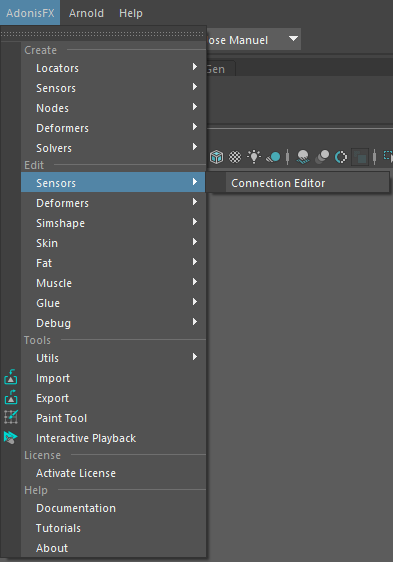Open the workspace dropdown showing Manuel
The image size is (393, 562).
[254, 39]
